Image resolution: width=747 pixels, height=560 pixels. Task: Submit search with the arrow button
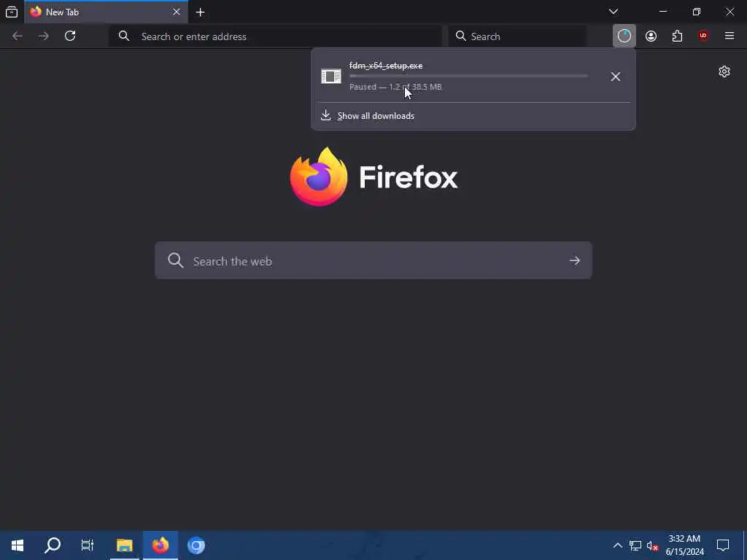click(575, 260)
